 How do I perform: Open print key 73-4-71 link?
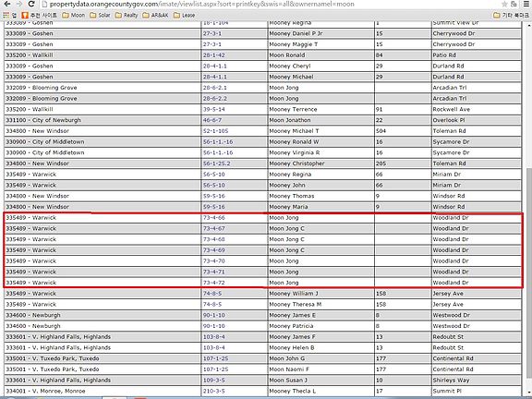coord(213,272)
